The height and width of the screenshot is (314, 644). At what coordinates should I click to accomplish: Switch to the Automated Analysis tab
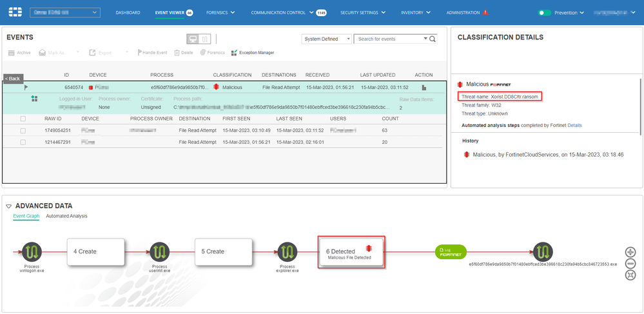[66, 216]
